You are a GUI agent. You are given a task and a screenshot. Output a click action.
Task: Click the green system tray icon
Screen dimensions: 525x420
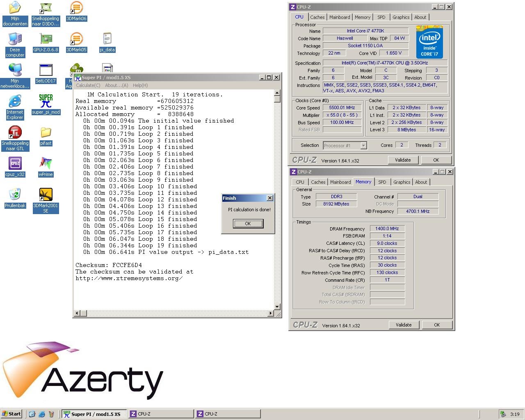[x=503, y=414]
